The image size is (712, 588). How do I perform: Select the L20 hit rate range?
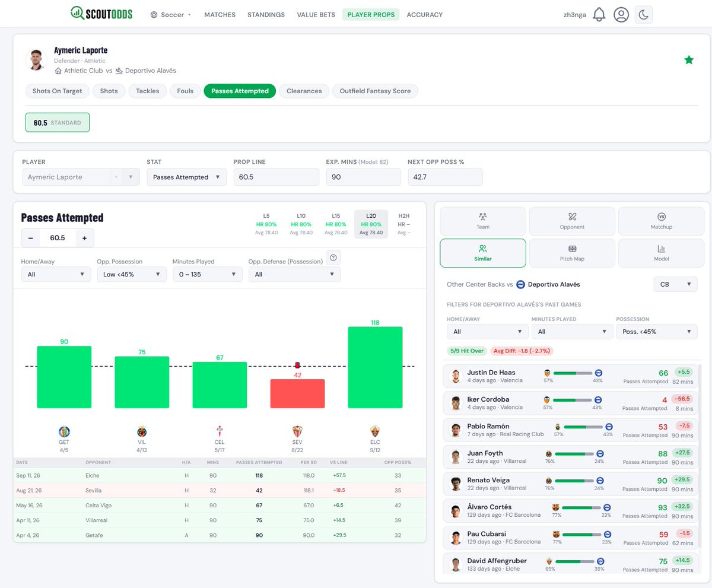[x=371, y=224]
